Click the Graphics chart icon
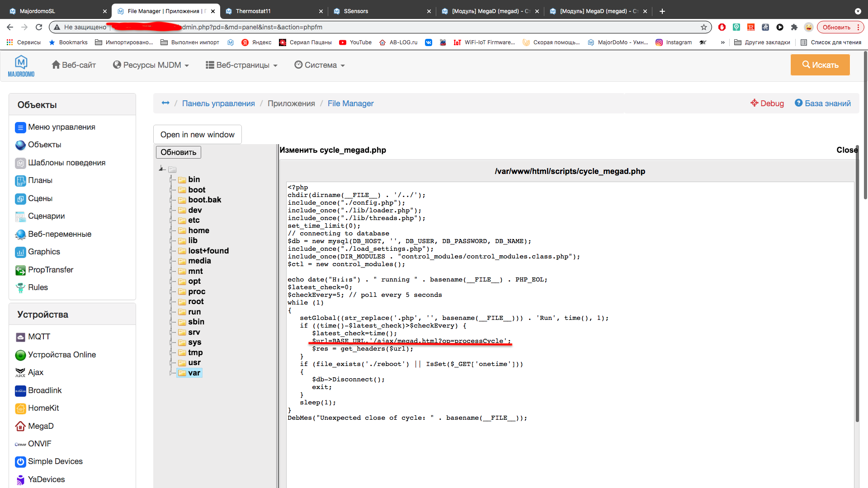Screen dimensions: 868x488 20,252
